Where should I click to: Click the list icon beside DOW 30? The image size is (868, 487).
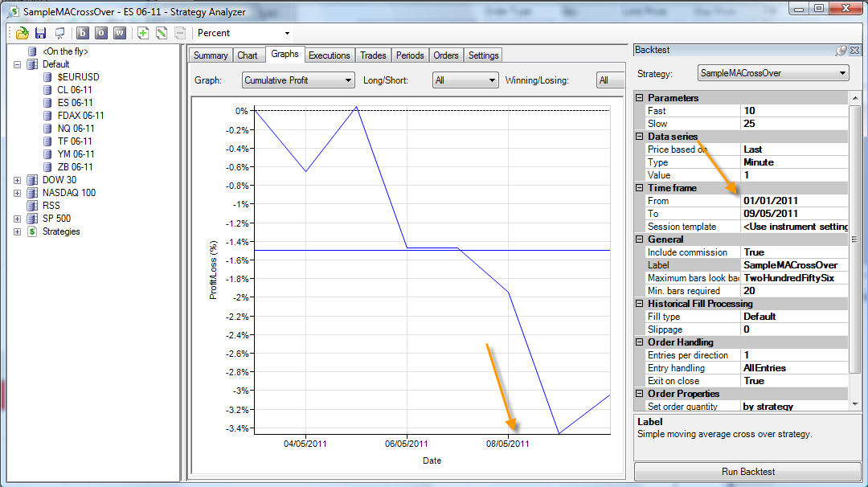tap(32, 180)
